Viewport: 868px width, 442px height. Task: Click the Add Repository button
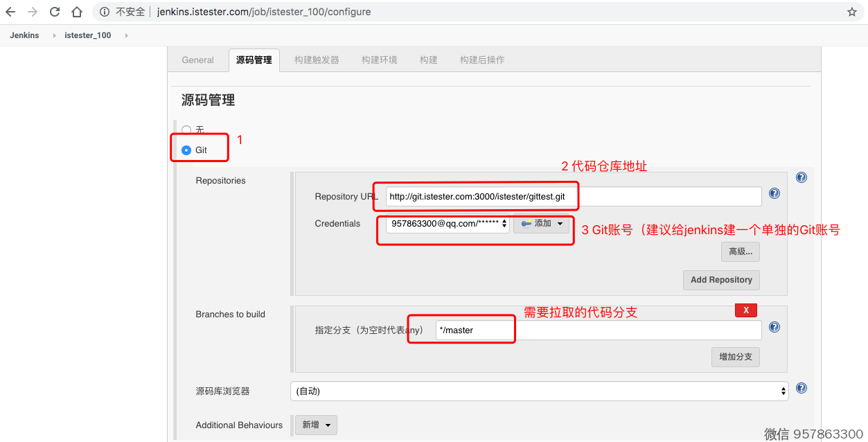(721, 280)
